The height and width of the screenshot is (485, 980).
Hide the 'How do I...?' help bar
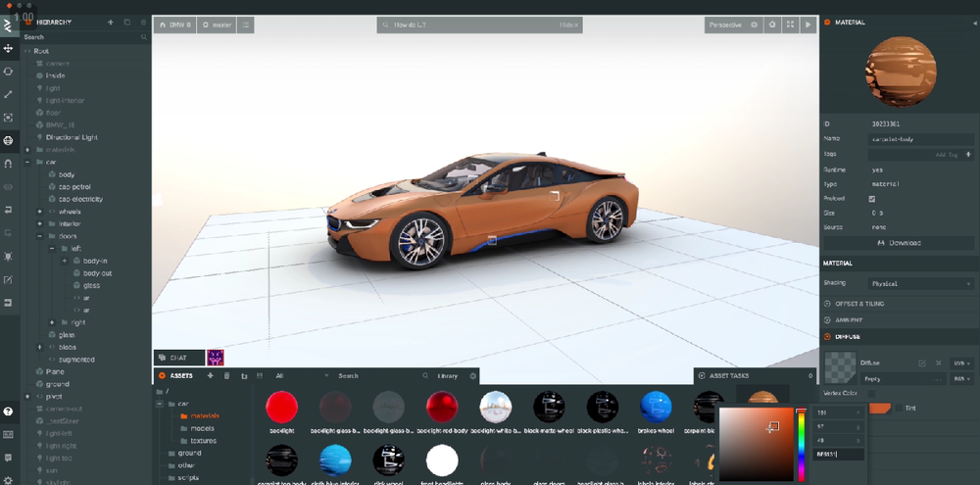(x=568, y=25)
